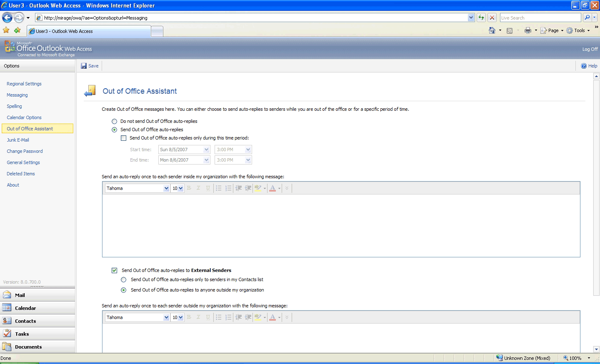Click the Log Off link
600x364 pixels.
590,49
